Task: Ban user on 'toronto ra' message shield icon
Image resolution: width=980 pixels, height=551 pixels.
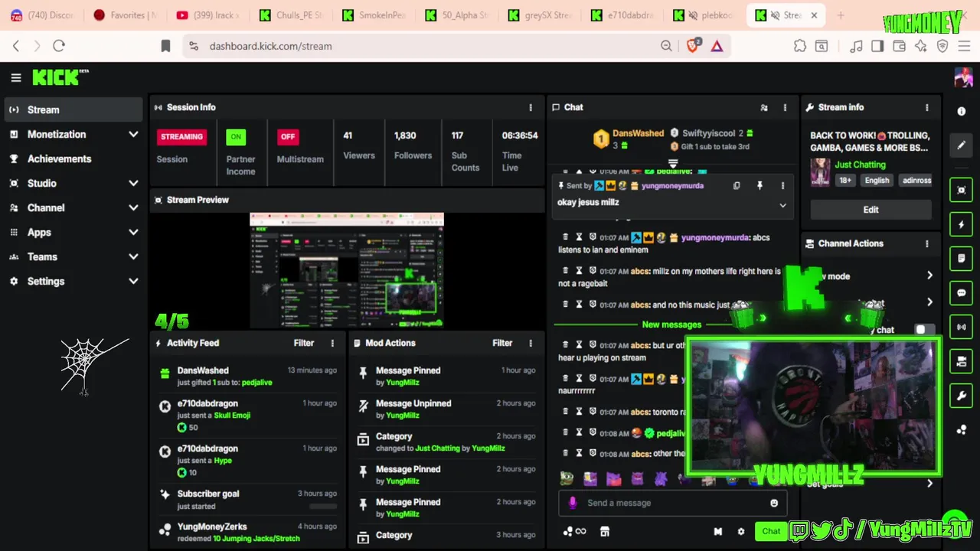Action: pos(592,412)
